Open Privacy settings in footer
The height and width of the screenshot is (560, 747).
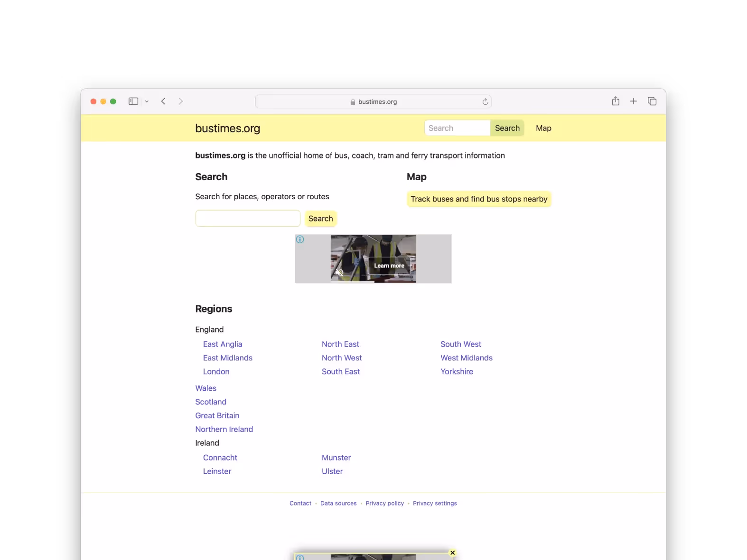435,504
